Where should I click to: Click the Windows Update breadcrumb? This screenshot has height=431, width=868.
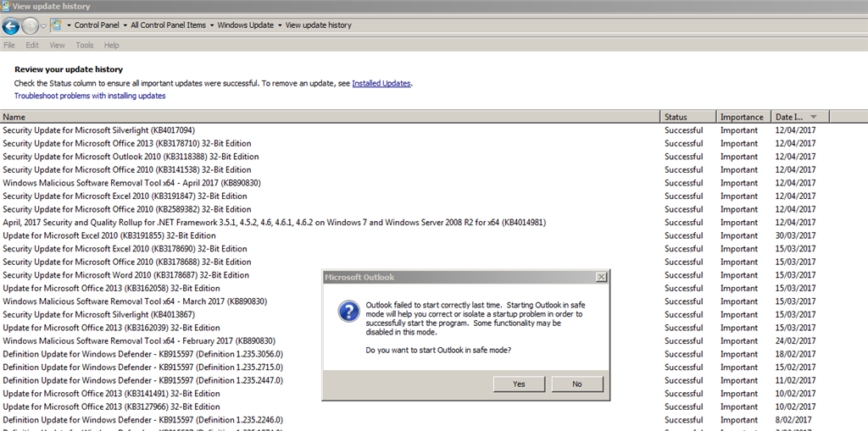(x=246, y=25)
